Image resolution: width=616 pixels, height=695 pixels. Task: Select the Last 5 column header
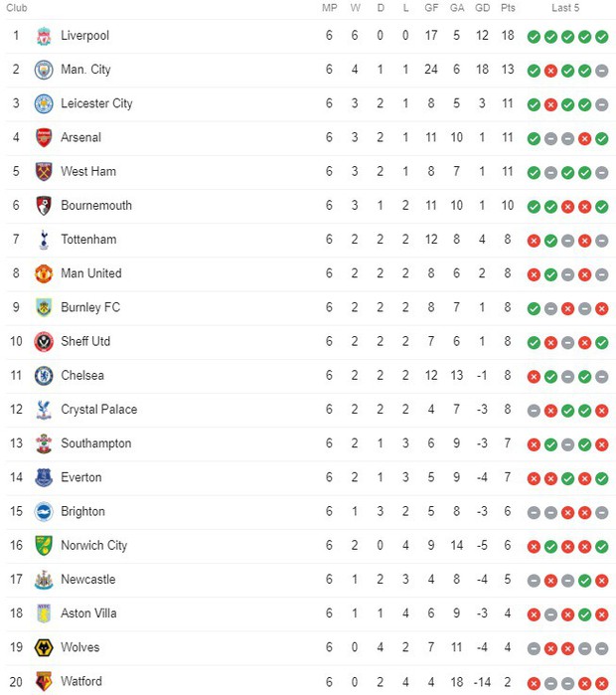click(565, 8)
